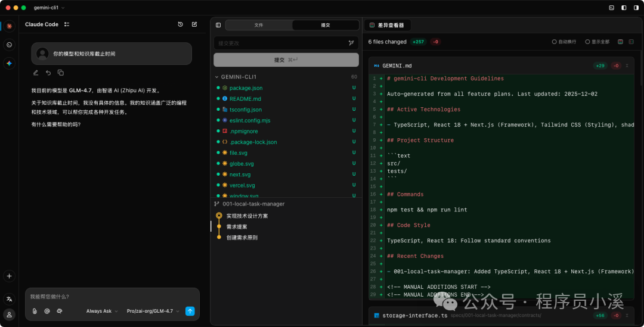Click the commit message input field
The height and width of the screenshot is (327, 644).
[x=281, y=43]
